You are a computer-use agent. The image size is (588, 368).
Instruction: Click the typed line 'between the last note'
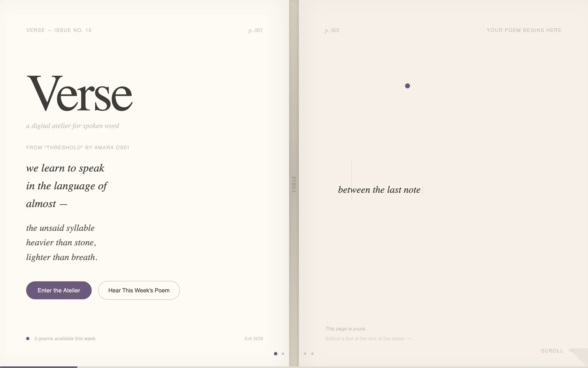(x=379, y=190)
